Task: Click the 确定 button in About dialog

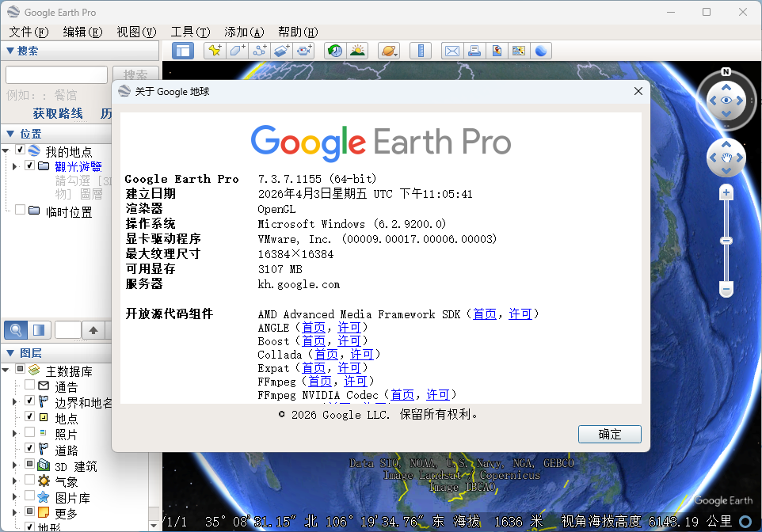Action: [x=609, y=434]
